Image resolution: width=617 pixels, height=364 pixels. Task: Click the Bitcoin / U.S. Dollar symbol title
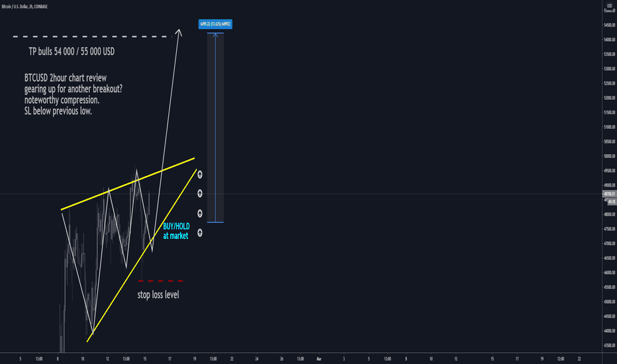[24, 7]
